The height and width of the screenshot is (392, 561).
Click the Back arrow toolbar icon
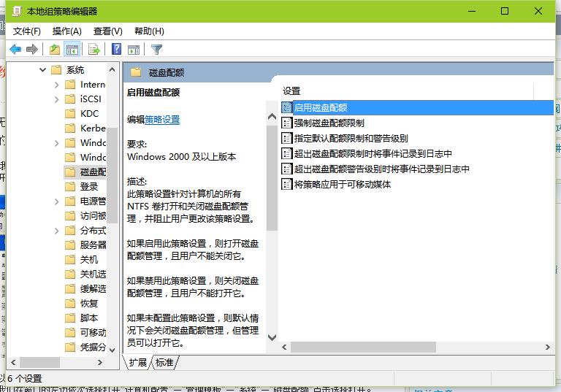coord(15,50)
